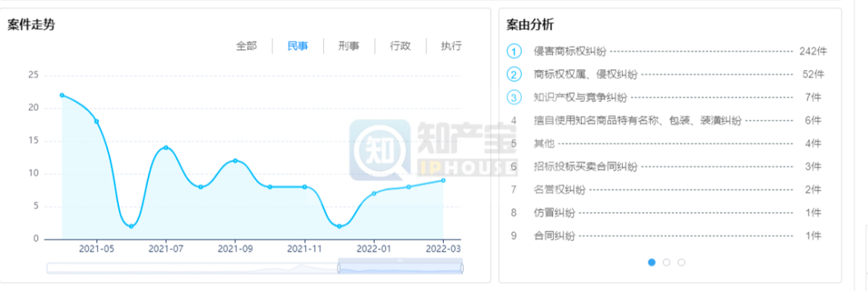Click the 2022-01 axis label

375,249
